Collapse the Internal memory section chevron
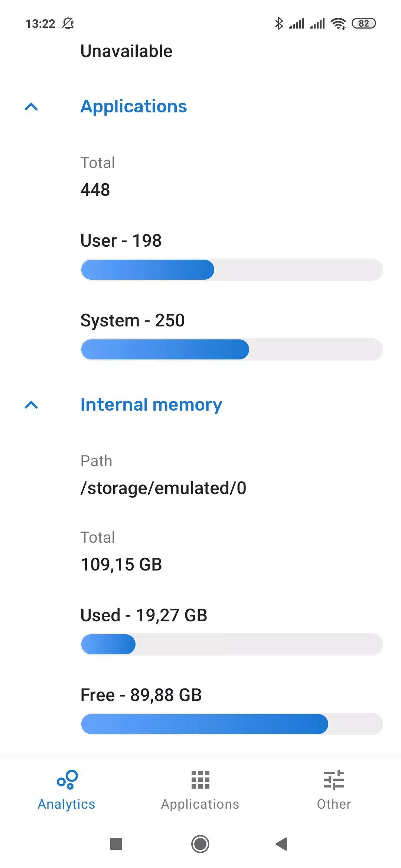 (x=31, y=405)
